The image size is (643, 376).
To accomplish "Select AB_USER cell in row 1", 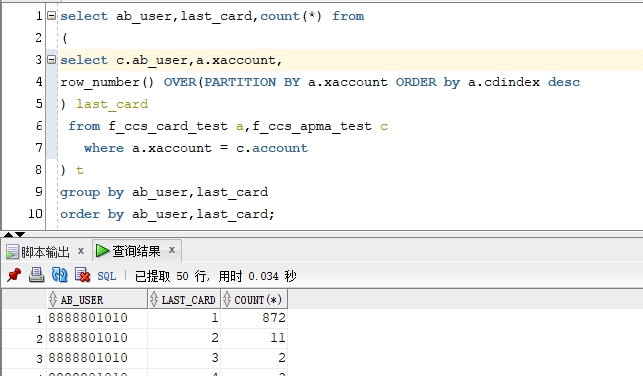I will 97,318.
